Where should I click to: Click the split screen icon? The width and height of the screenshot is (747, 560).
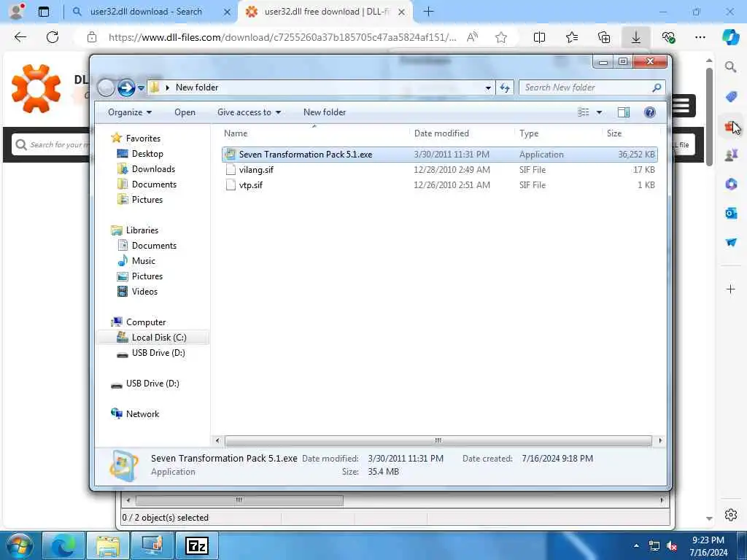[x=539, y=37]
